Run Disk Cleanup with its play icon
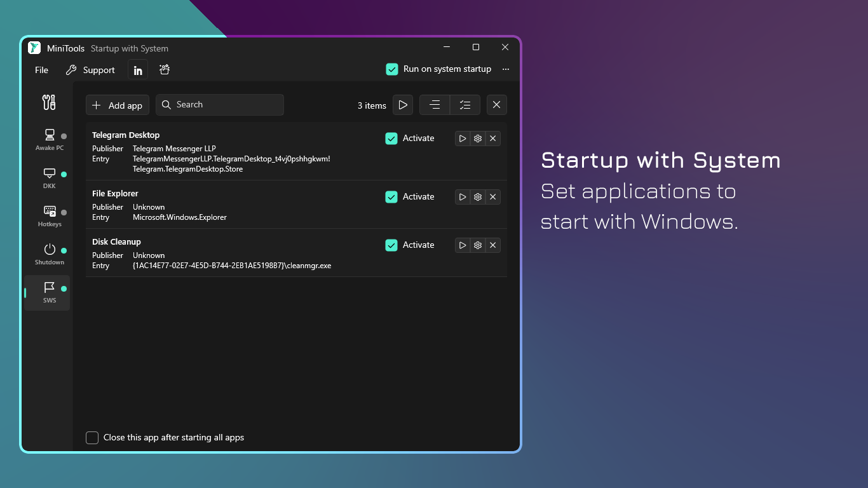Viewport: 868px width, 488px height. [x=463, y=245]
